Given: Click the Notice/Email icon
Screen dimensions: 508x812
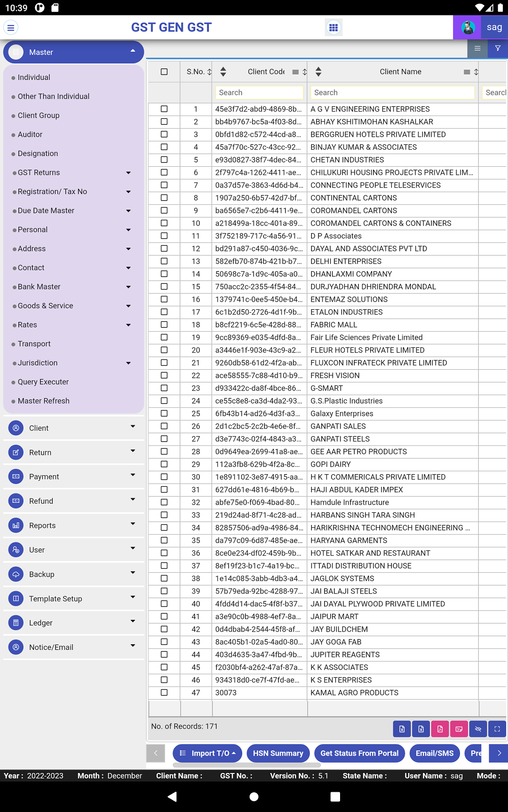Looking at the screenshot, I should (16, 647).
